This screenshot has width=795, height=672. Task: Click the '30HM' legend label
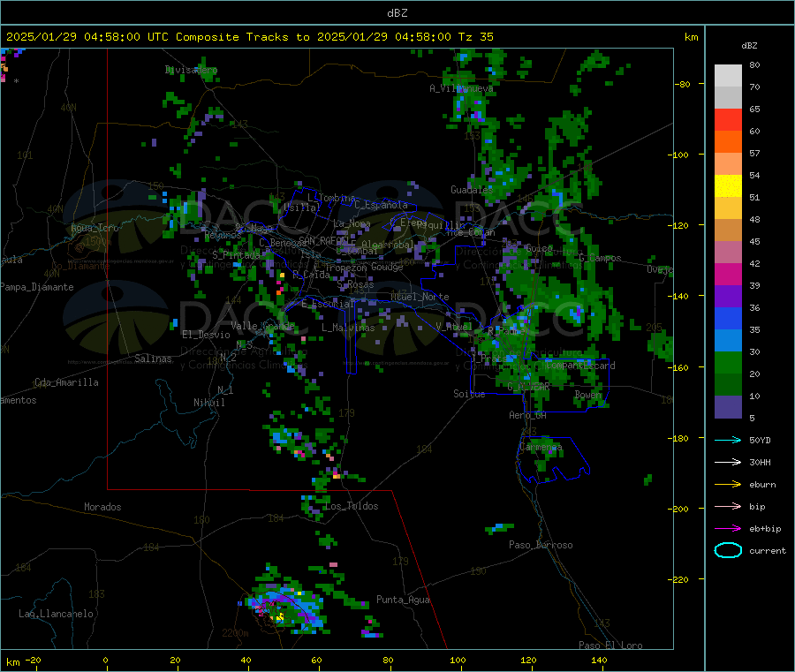(x=760, y=462)
